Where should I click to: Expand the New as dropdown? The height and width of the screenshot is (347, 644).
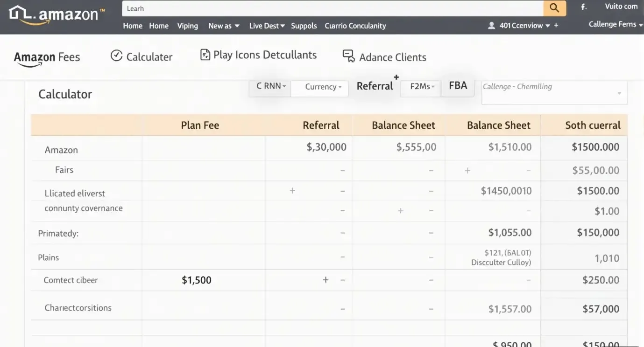[x=224, y=26]
